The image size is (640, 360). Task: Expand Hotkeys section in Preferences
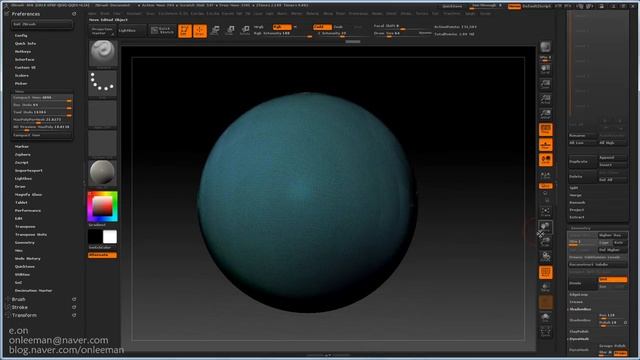point(23,51)
